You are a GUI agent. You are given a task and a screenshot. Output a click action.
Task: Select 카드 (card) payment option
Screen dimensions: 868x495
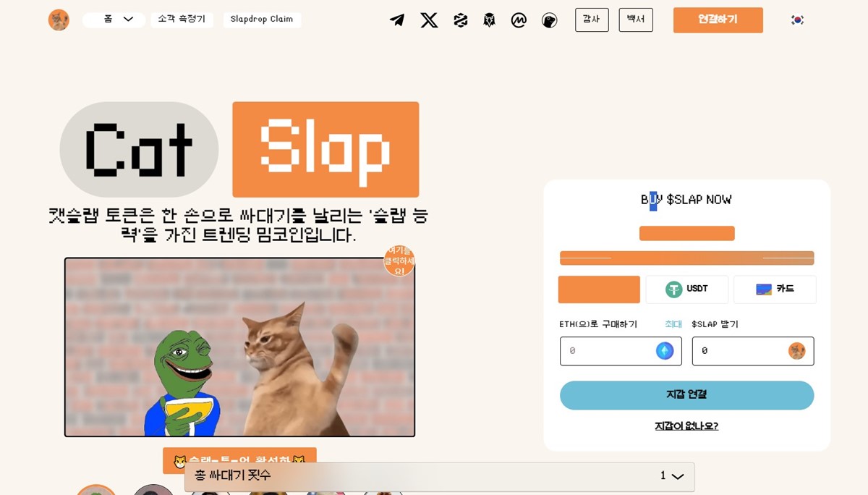[x=775, y=289]
